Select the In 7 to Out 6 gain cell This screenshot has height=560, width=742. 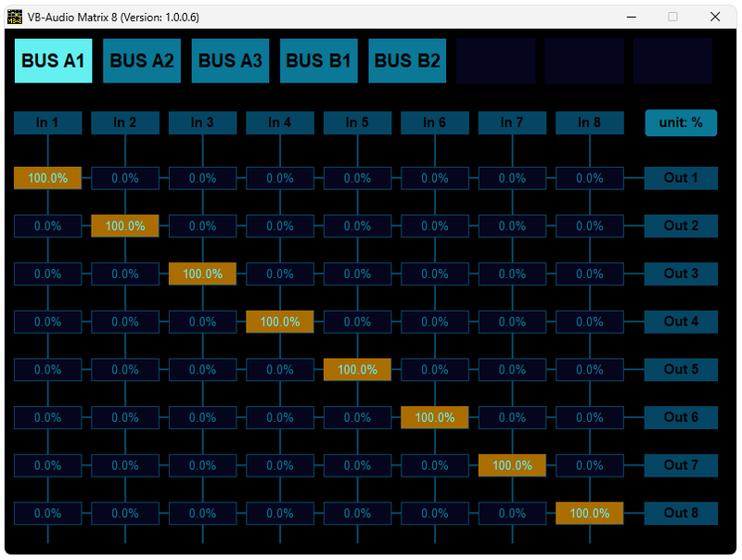point(513,417)
